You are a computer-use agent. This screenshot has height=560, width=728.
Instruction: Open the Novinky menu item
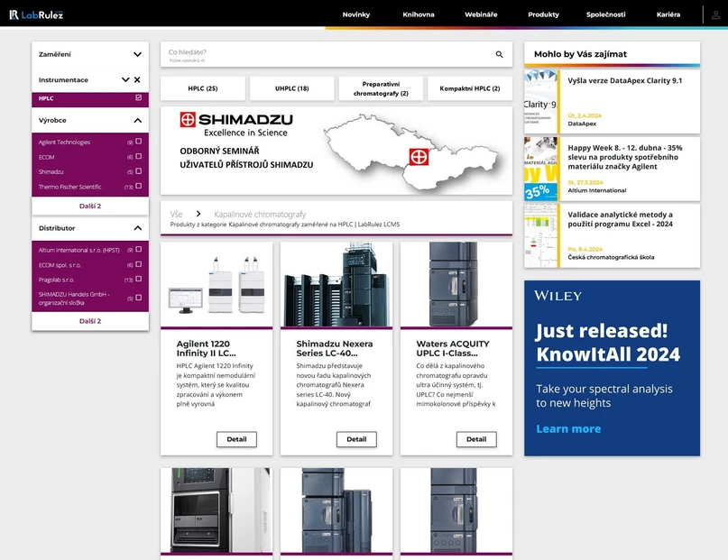pyautogui.click(x=357, y=14)
